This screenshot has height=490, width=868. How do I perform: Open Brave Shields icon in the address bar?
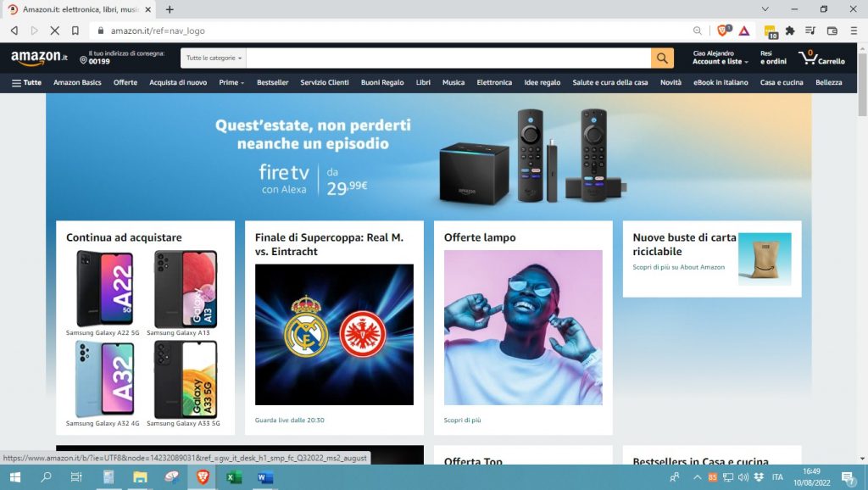723,31
